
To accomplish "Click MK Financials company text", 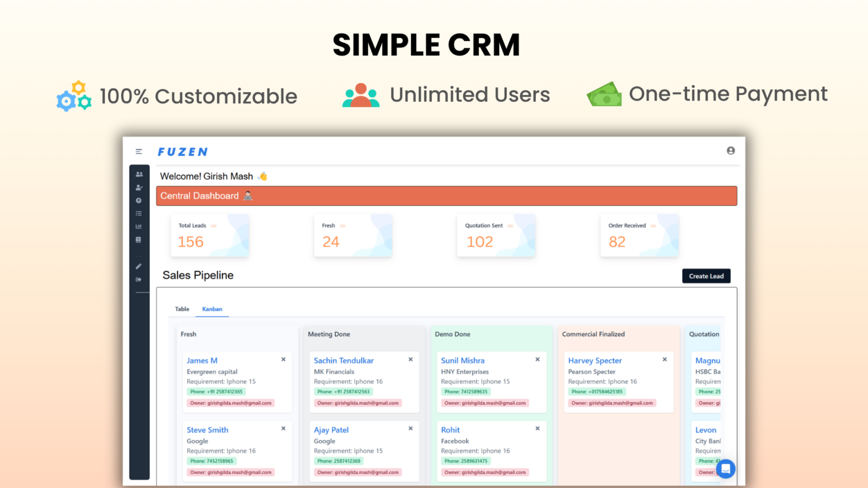I will [x=334, y=372].
